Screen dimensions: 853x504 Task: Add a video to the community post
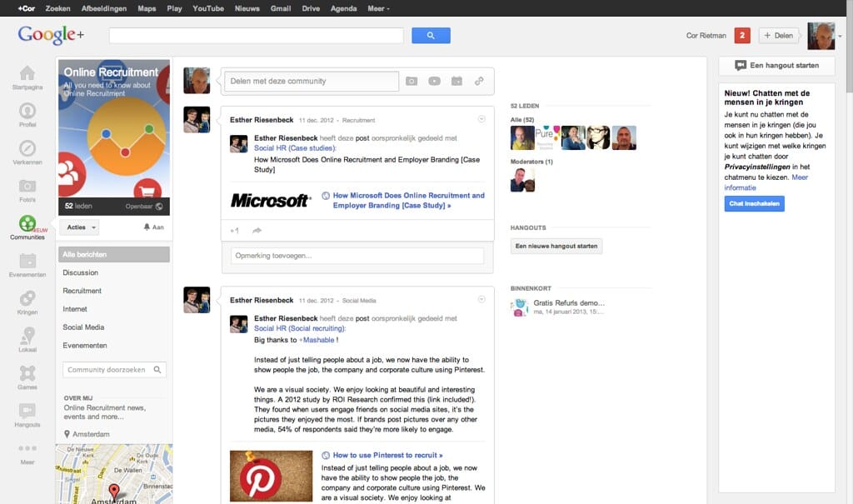(434, 81)
